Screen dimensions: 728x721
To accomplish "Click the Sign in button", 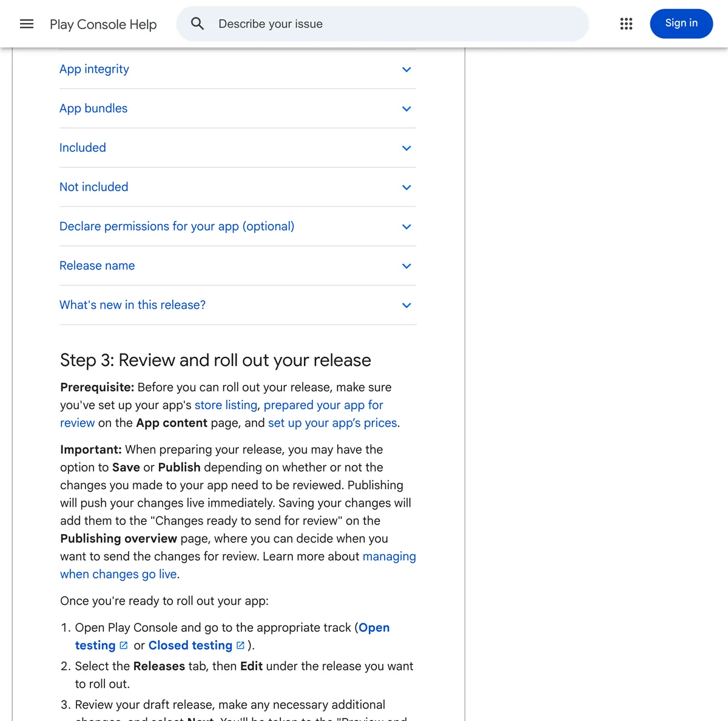I will [x=681, y=24].
